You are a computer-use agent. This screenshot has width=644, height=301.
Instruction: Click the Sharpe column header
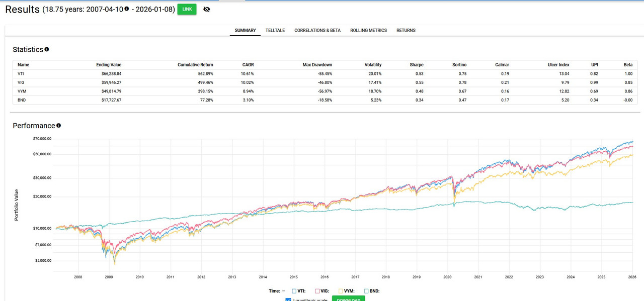(417, 65)
